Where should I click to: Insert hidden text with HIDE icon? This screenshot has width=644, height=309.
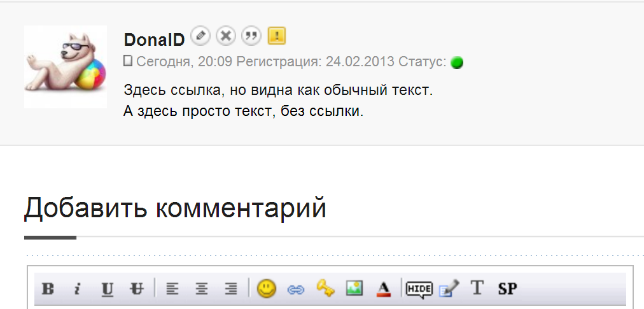pyautogui.click(x=419, y=289)
